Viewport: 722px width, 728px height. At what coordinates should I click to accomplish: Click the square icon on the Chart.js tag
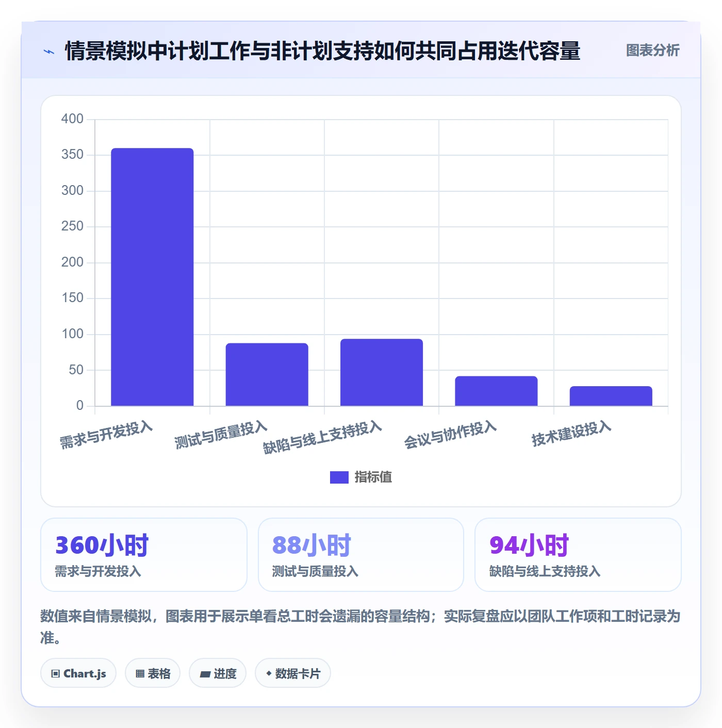click(56, 673)
